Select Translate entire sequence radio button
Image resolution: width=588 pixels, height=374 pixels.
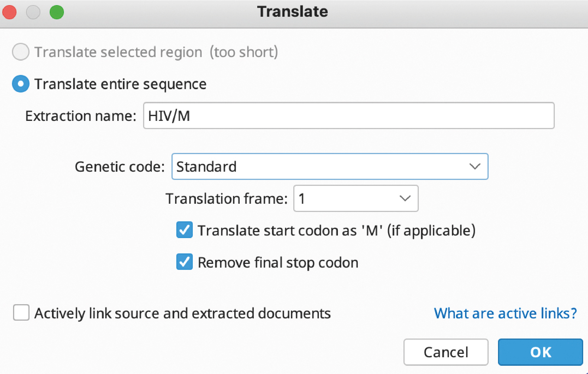click(21, 84)
